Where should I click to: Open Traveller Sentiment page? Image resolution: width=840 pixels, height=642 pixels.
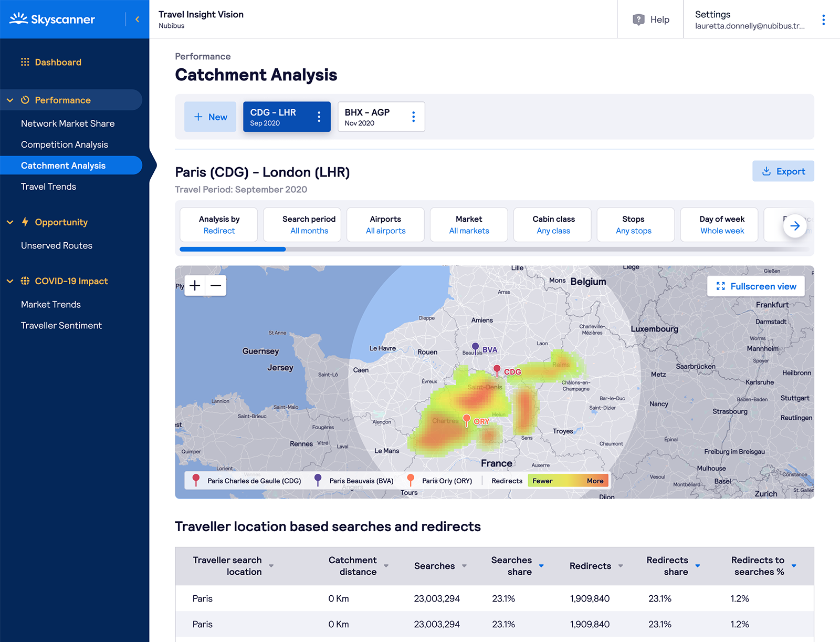pyautogui.click(x=61, y=325)
